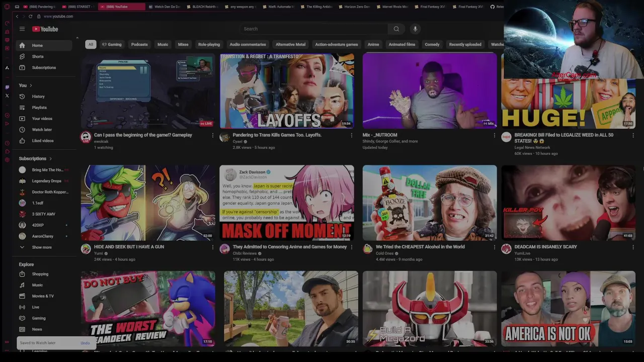Open watch History in the sidebar
The width and height of the screenshot is (644, 362).
[x=44, y=97]
